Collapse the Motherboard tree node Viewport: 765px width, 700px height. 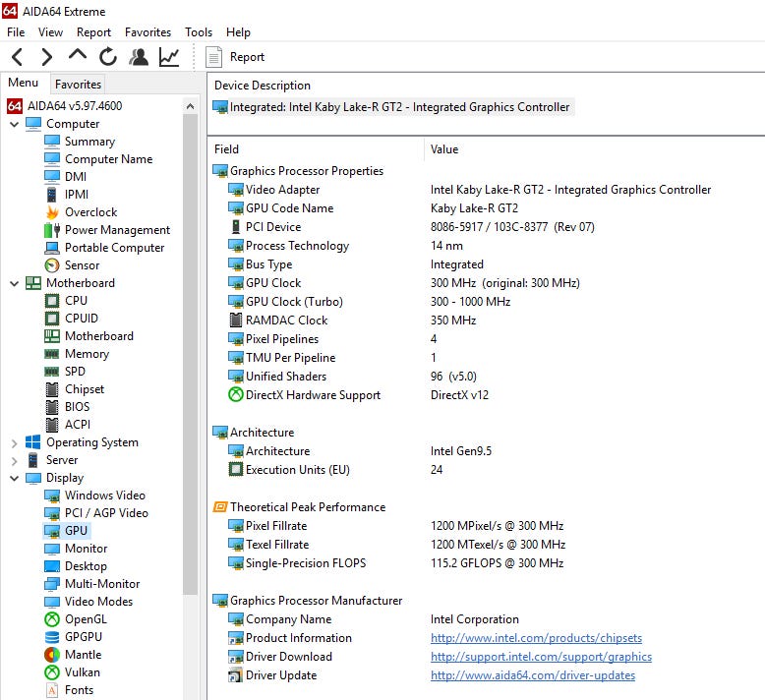point(14,283)
